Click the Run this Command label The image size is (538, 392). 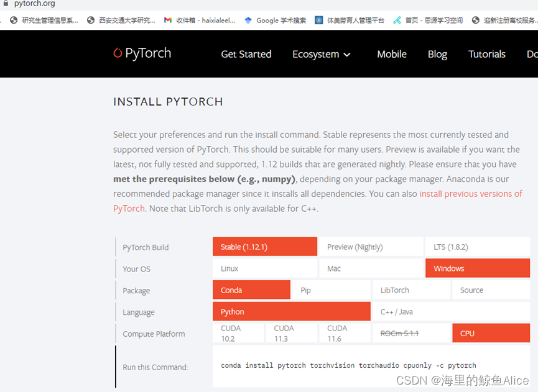155,367
